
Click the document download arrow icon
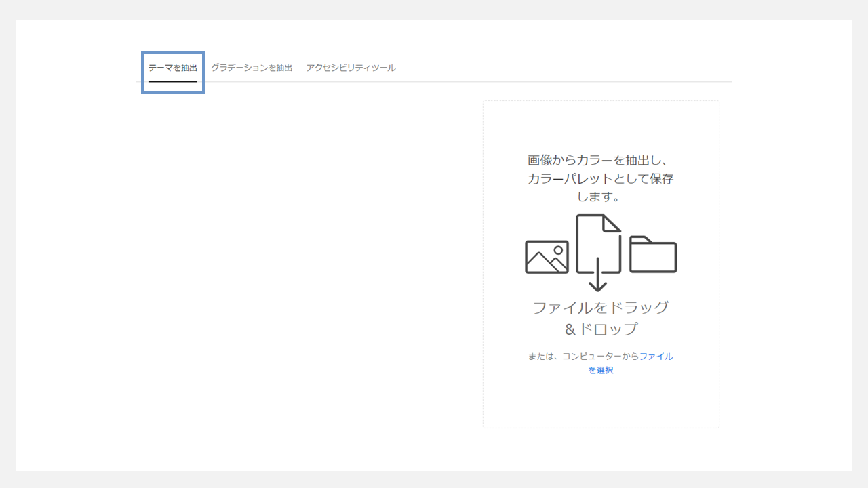pos(599,253)
